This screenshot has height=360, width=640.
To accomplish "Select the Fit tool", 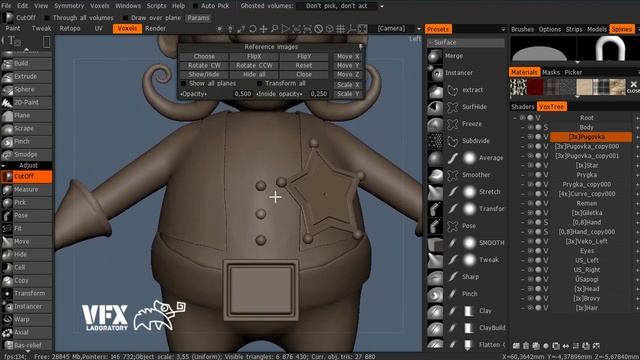I will point(27,229).
